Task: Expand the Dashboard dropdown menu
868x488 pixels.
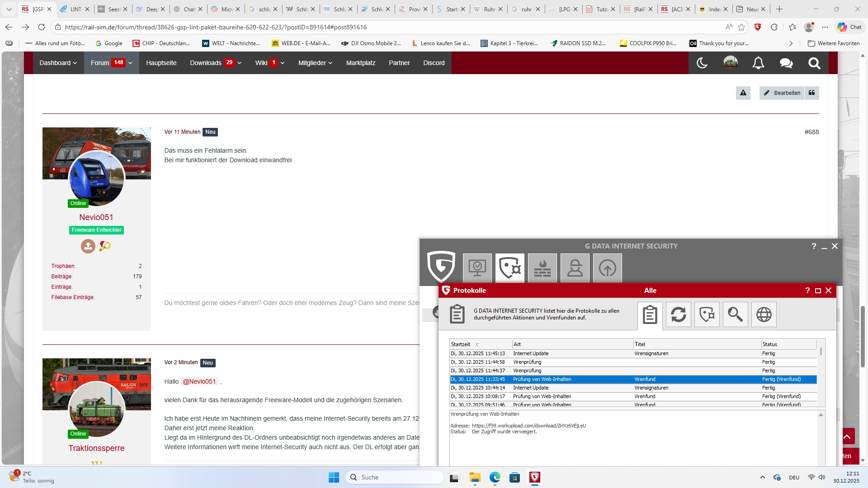Action: (58, 63)
